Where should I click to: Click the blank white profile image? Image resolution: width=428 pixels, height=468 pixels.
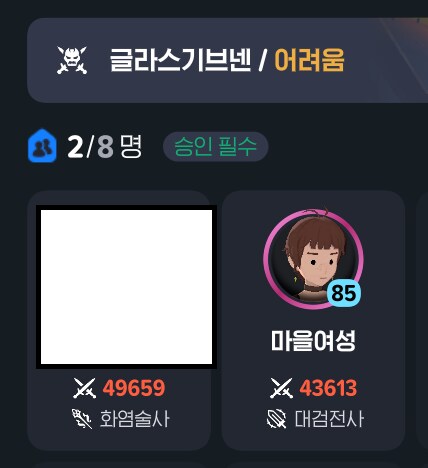coord(126,287)
